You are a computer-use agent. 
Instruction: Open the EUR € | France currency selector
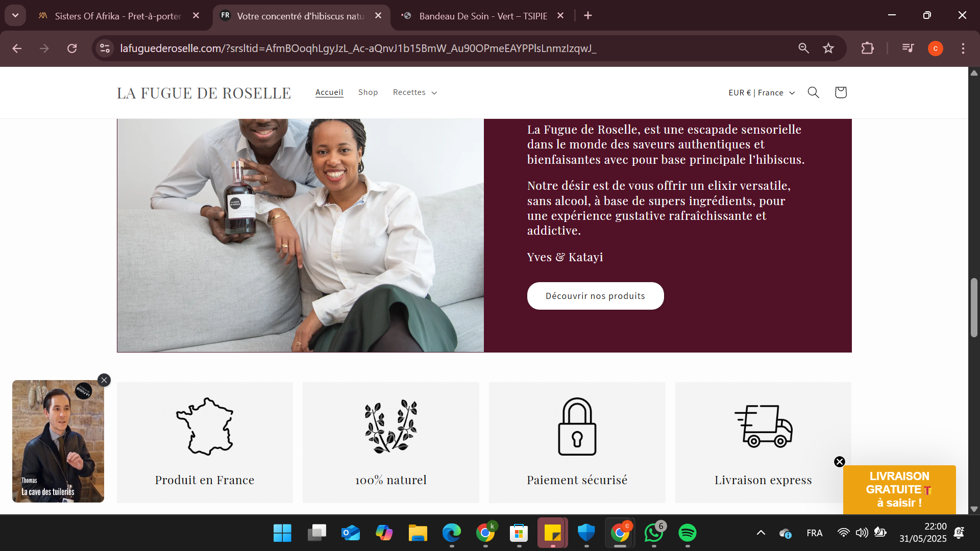click(762, 93)
